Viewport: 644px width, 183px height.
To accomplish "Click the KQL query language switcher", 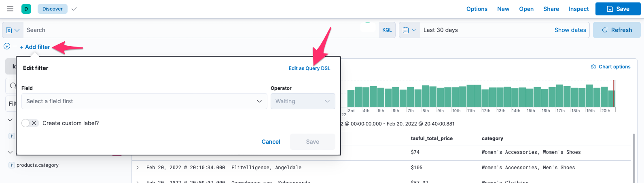I will pos(387,30).
